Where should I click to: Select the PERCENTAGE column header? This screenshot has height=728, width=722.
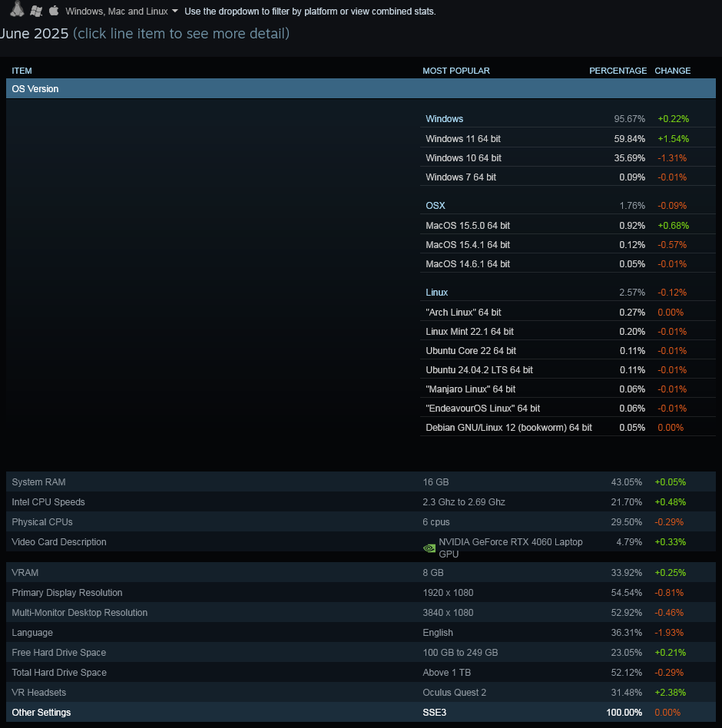(x=618, y=71)
